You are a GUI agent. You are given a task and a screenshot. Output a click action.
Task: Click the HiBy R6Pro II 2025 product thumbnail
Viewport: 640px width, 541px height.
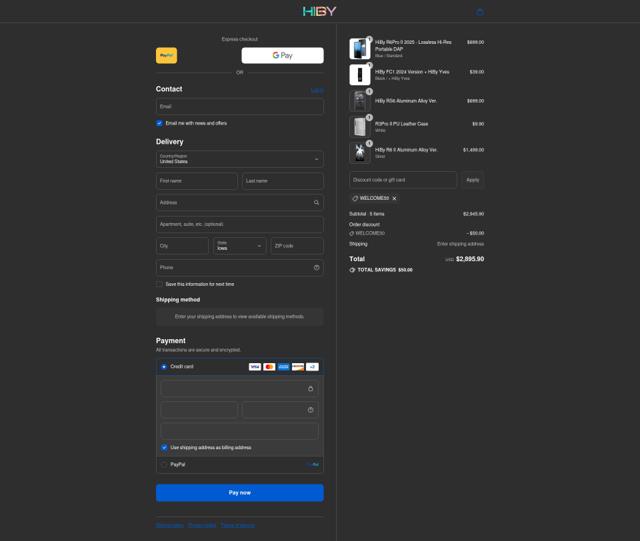pyautogui.click(x=360, y=49)
